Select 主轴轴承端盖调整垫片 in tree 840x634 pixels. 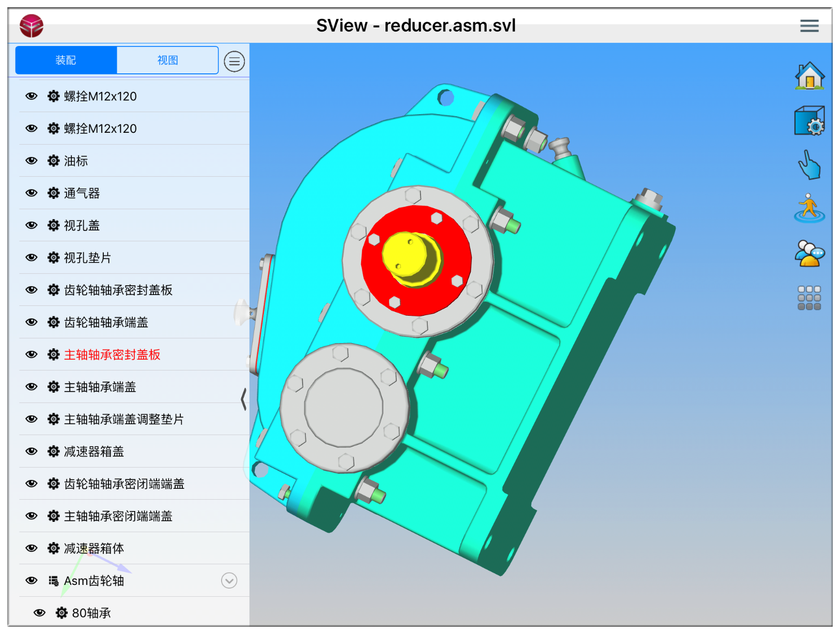pos(134,419)
